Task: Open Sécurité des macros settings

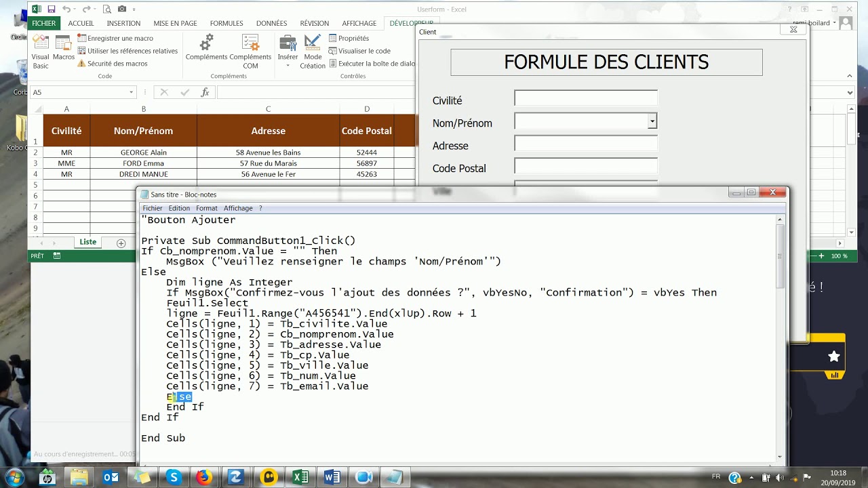Action: click(x=112, y=64)
